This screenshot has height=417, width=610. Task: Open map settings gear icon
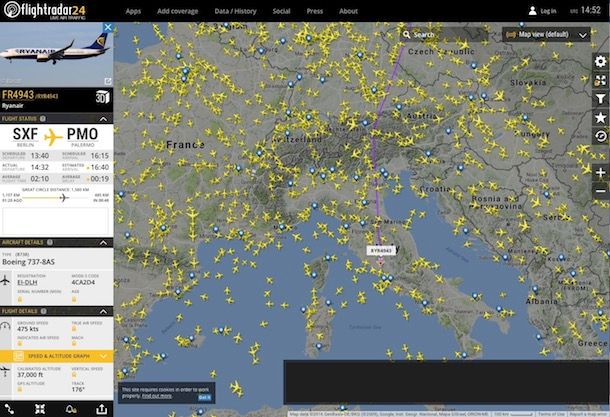pyautogui.click(x=600, y=61)
